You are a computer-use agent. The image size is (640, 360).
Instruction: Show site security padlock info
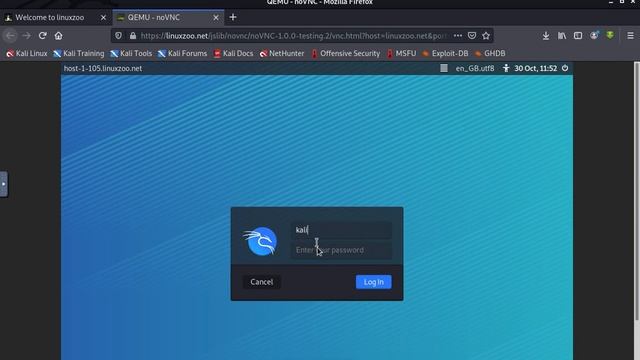(x=133, y=36)
